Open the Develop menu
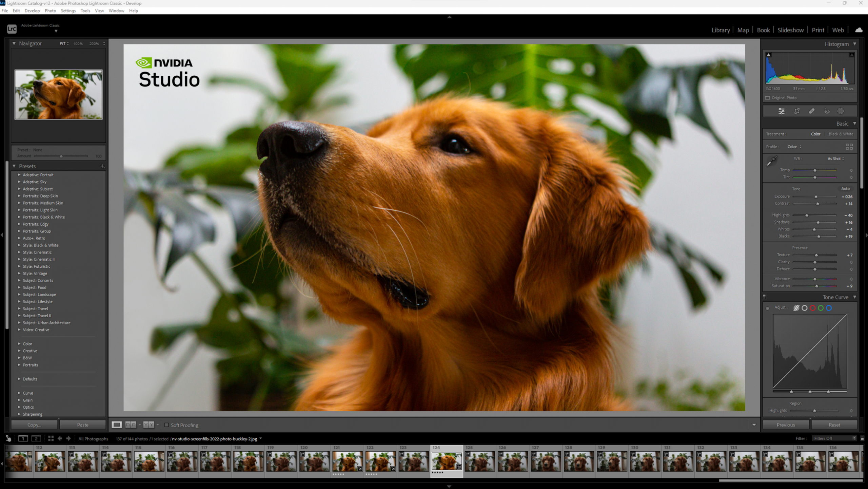868x489 pixels. pyautogui.click(x=32, y=11)
